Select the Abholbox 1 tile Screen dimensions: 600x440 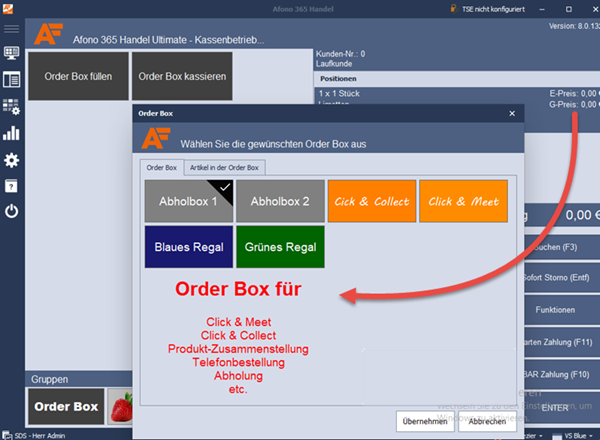pyautogui.click(x=189, y=201)
